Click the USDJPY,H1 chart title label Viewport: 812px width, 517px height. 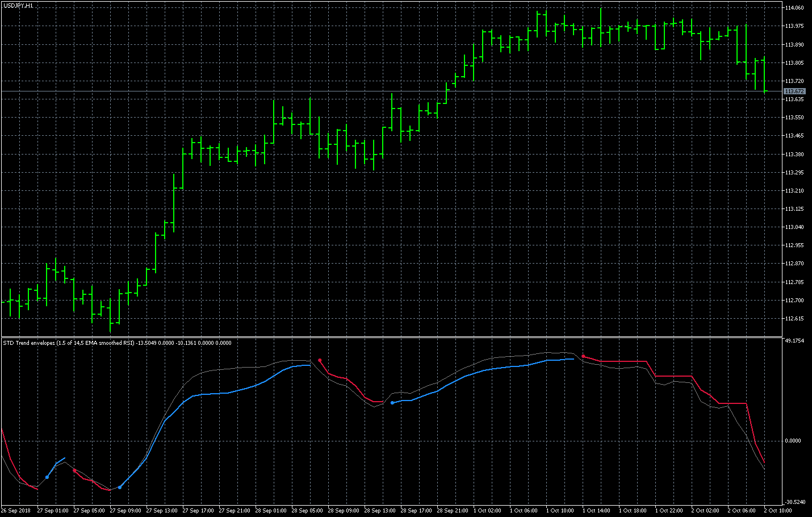[17, 4]
